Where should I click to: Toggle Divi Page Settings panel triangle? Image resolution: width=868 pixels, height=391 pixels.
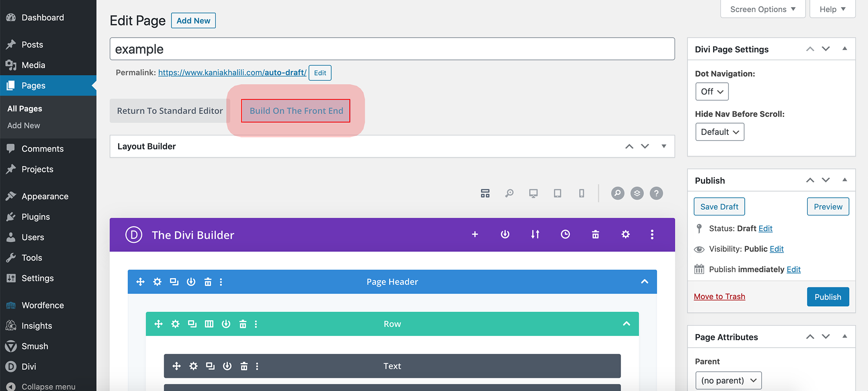pyautogui.click(x=845, y=49)
